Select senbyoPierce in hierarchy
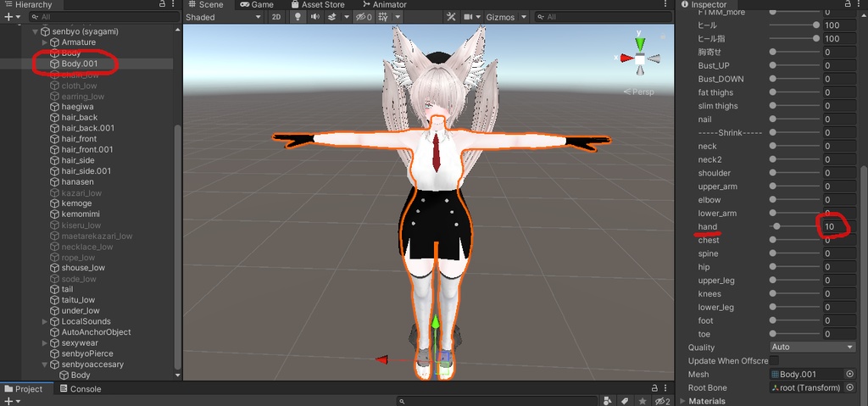 (x=86, y=353)
